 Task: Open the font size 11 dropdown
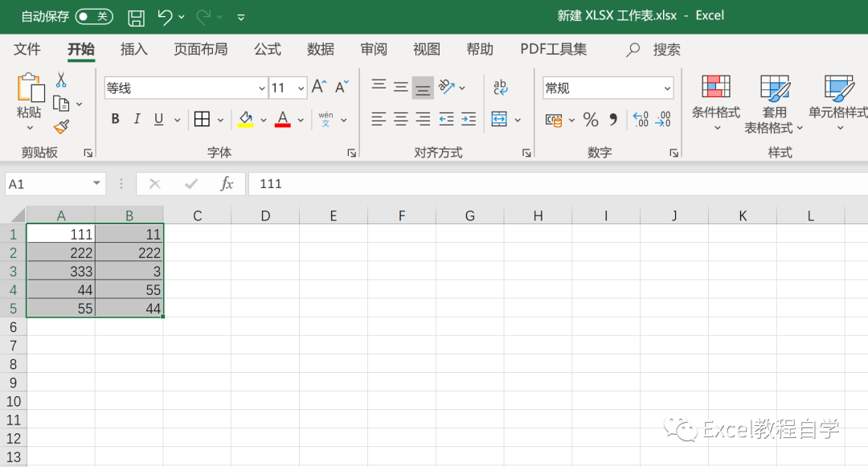point(301,88)
